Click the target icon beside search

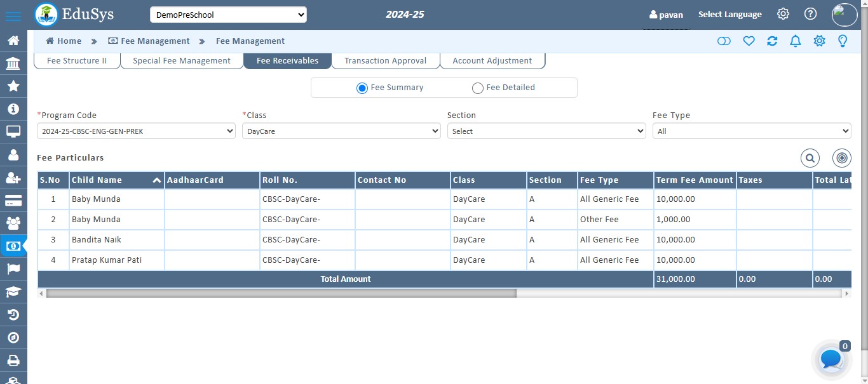point(841,158)
